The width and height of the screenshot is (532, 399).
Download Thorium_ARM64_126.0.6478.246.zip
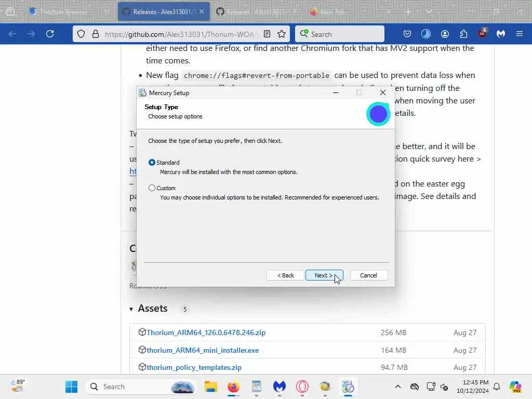click(206, 332)
